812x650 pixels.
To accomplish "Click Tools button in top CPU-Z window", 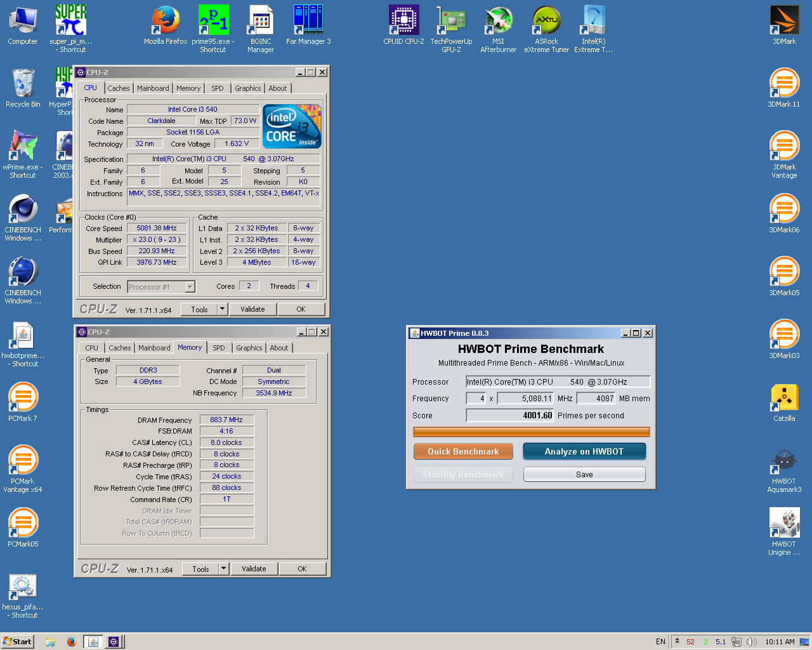I will point(199,309).
